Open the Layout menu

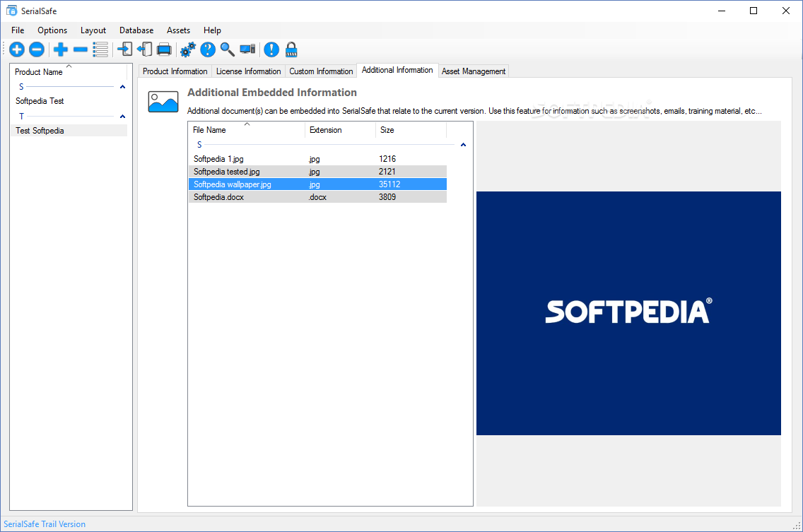pos(93,30)
